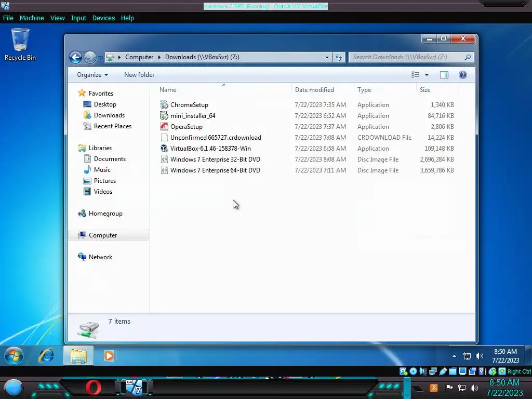
Task: Select Downloads under Favorites
Action: 109,115
